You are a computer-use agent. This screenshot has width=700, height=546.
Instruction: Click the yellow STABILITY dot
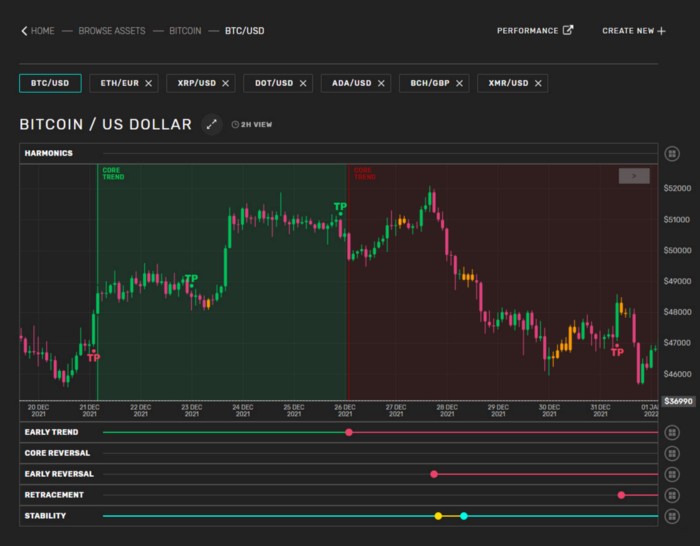tap(438, 516)
